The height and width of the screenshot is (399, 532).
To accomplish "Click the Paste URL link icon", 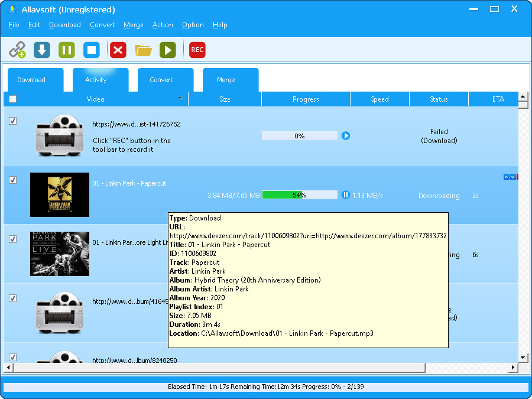I will (17, 50).
